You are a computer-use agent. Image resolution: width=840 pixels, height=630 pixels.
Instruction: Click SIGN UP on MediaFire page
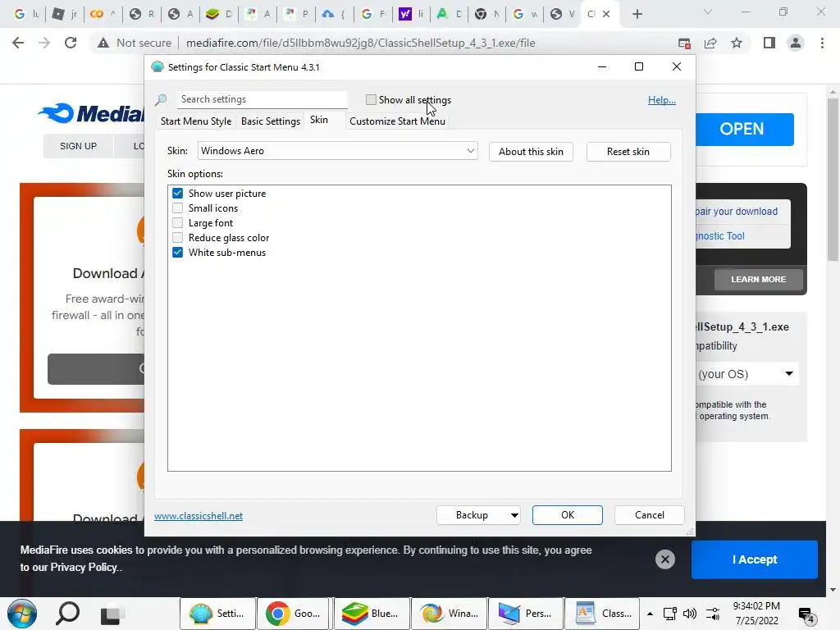pos(78,146)
